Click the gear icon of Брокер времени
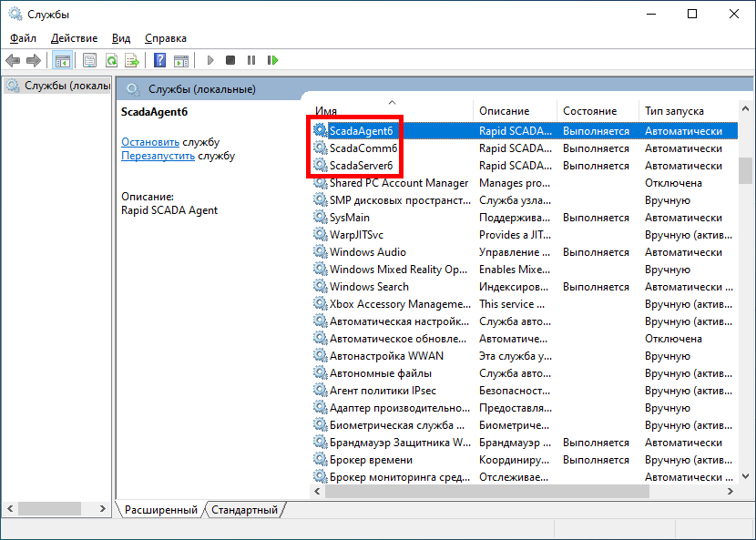 point(320,459)
